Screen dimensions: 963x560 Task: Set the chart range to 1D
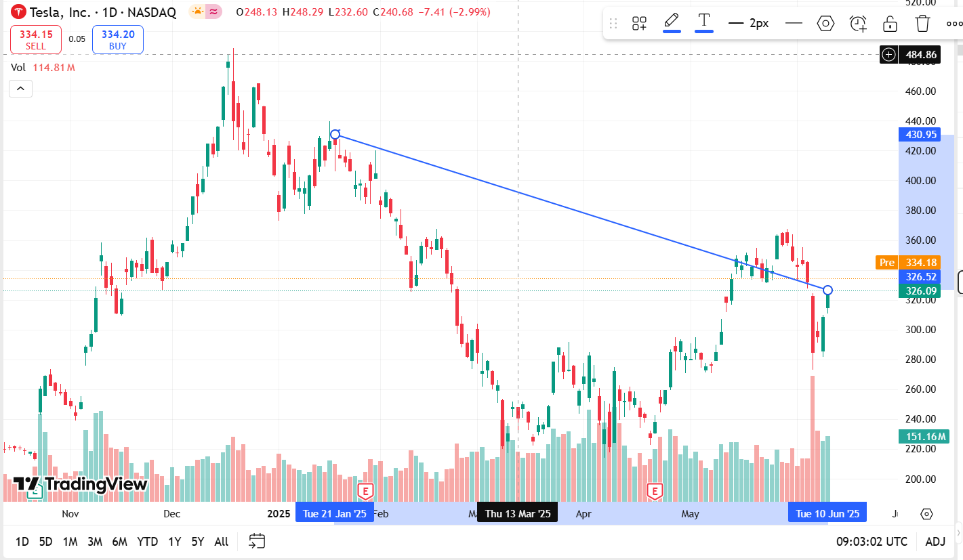click(22, 542)
